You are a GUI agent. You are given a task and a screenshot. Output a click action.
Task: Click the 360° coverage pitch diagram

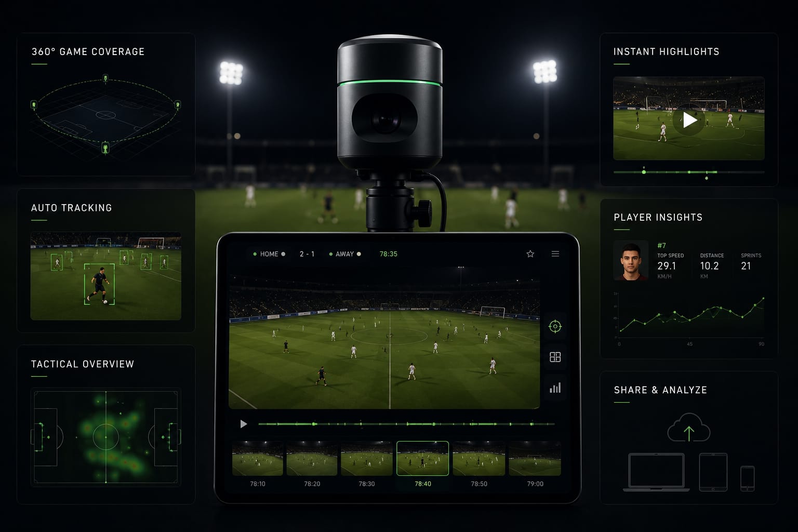pyautogui.click(x=105, y=116)
